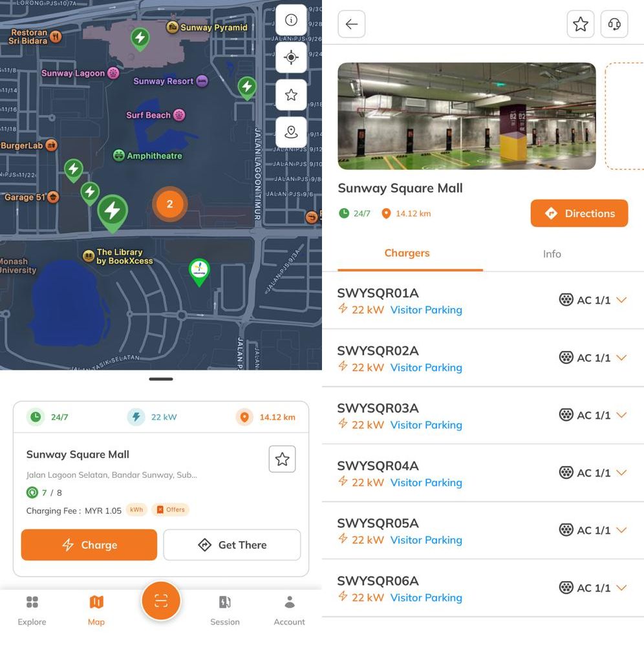
Task: Open favorites star icon on map
Action: pyautogui.click(x=291, y=95)
